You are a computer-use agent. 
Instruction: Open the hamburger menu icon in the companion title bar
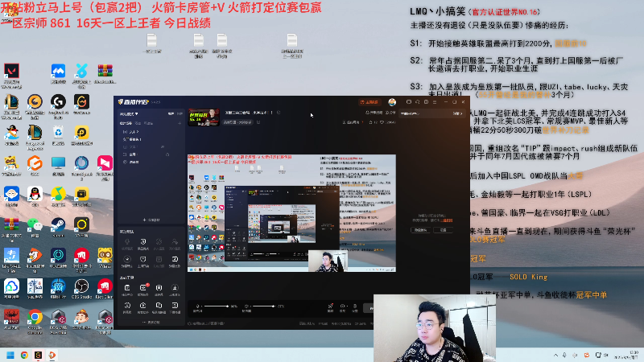435,102
